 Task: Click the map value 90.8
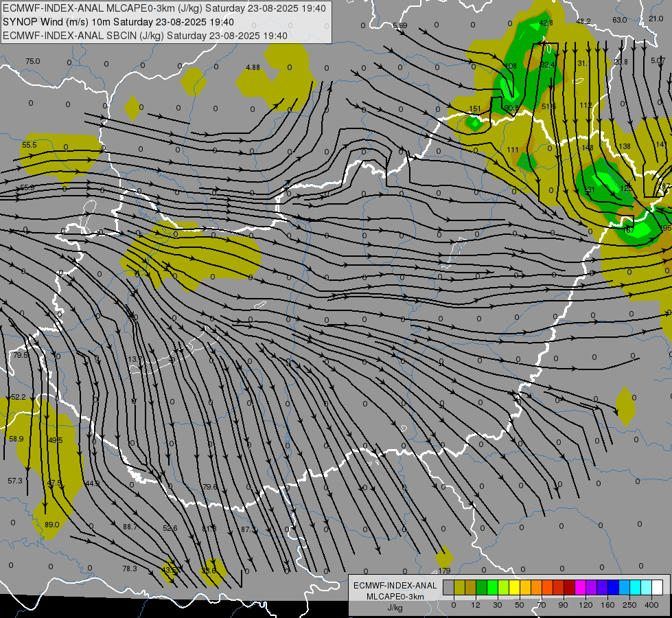point(511,108)
